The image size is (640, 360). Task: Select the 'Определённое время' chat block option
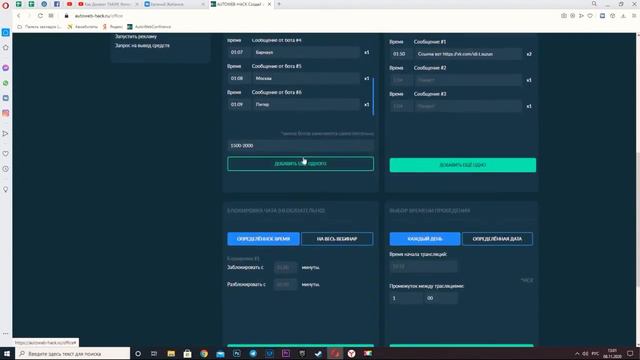point(263,239)
